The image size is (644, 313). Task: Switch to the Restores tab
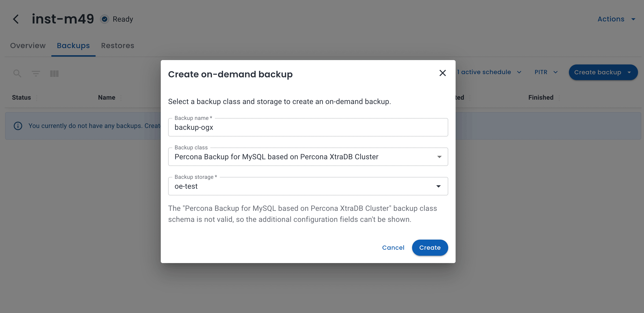[117, 46]
